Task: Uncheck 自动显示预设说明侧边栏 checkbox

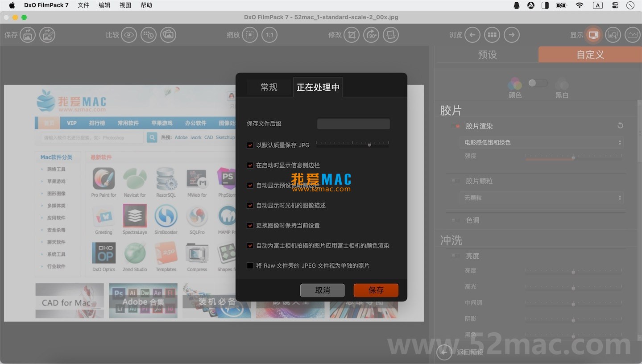Action: (x=250, y=185)
